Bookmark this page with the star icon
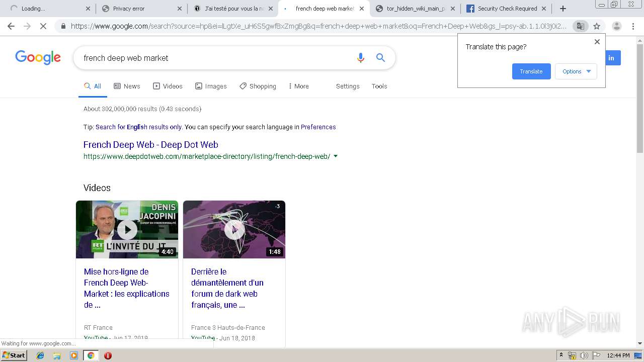Image resolution: width=644 pixels, height=362 pixels. point(597,26)
